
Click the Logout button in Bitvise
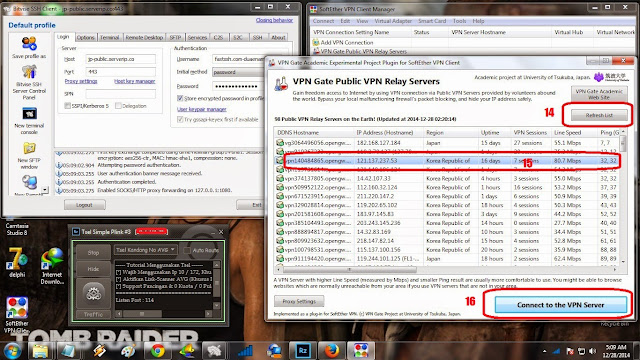pos(84,205)
